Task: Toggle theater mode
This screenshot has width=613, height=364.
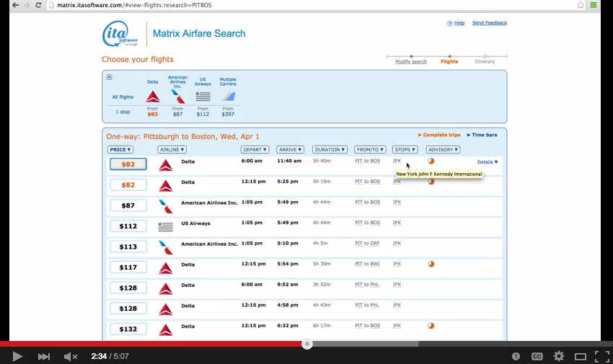Action: coord(580,356)
